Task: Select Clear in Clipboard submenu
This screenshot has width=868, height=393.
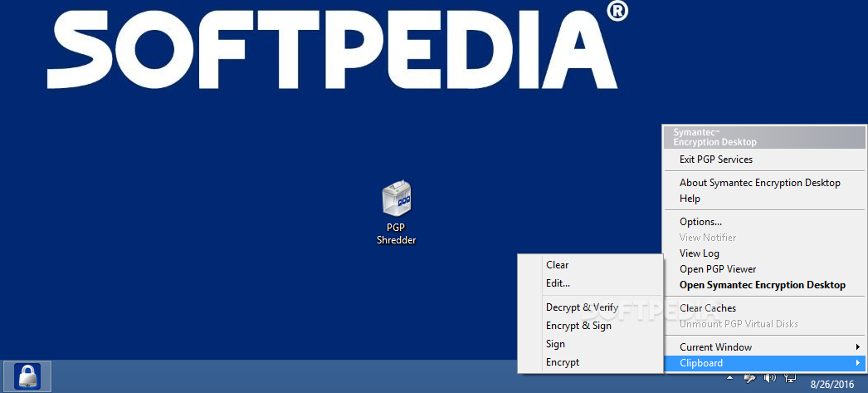Action: (590, 266)
